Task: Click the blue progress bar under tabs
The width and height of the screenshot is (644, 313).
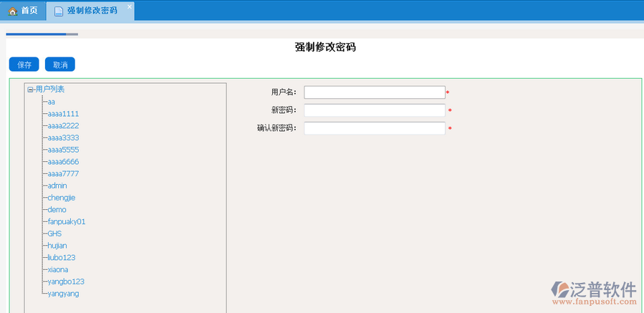Action: pos(36,34)
